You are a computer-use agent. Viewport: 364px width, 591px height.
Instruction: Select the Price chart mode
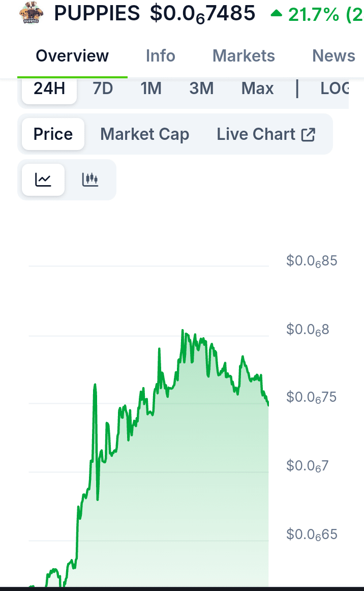(53, 134)
